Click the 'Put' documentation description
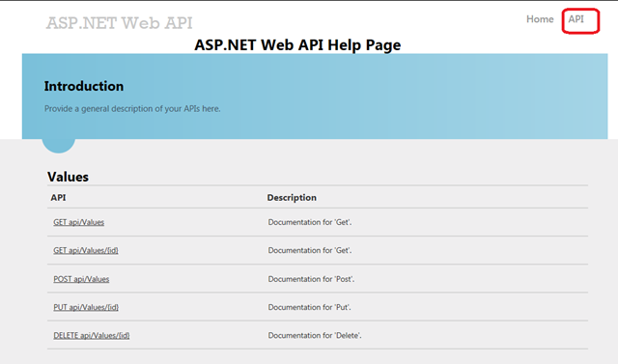The image size is (618, 364). [310, 307]
